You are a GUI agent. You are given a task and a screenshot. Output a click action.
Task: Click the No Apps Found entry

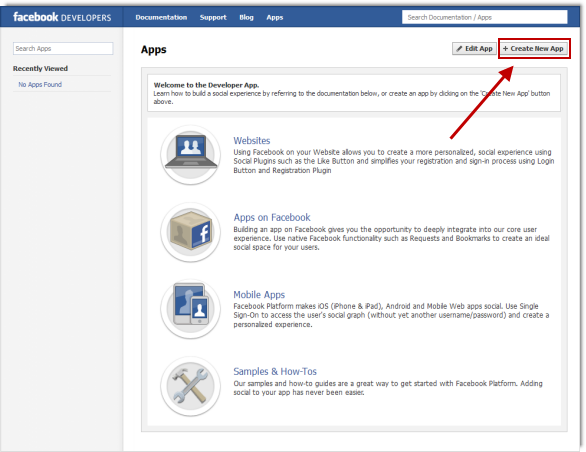coord(40,84)
